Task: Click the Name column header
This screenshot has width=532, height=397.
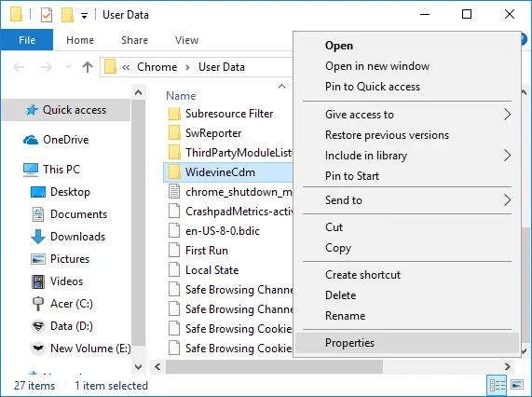Action: pyautogui.click(x=181, y=96)
